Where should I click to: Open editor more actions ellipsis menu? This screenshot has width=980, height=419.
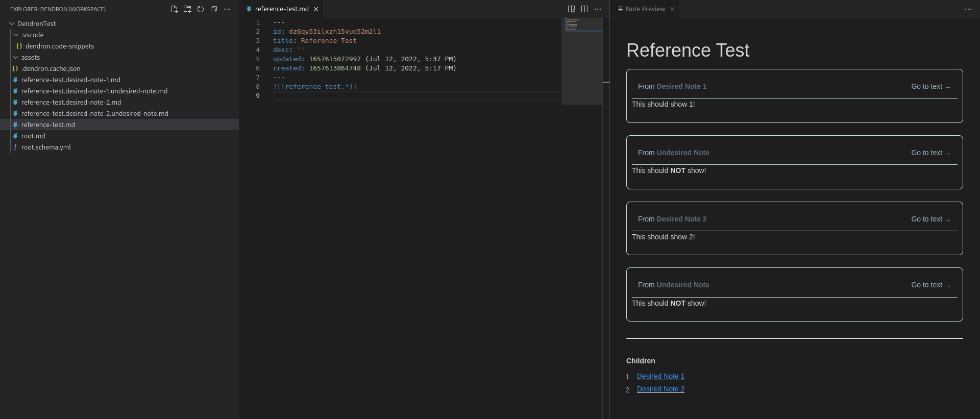(x=598, y=9)
